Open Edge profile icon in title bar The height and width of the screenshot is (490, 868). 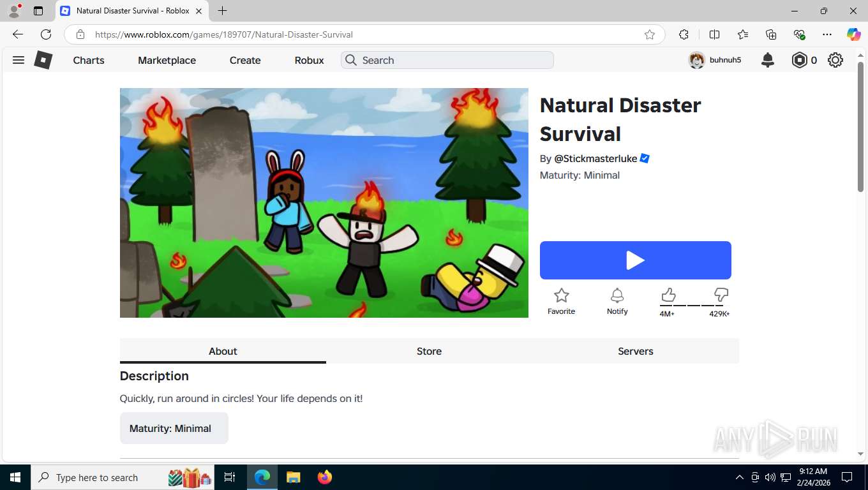pos(14,11)
